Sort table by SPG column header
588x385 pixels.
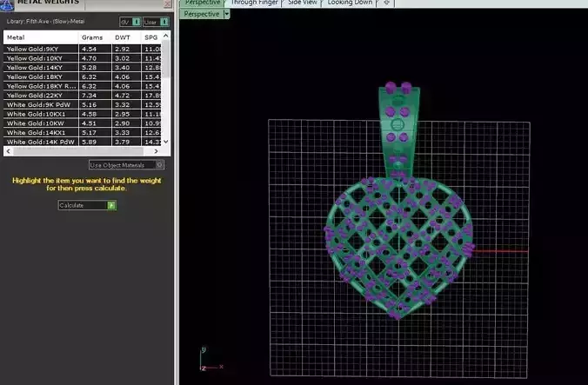click(x=151, y=37)
